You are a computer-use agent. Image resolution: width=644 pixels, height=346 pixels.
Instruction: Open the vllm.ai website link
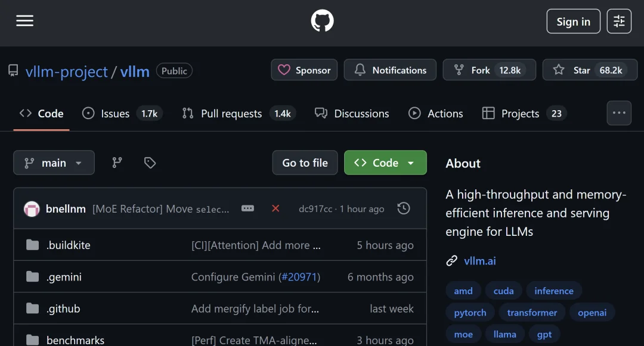[x=479, y=261]
